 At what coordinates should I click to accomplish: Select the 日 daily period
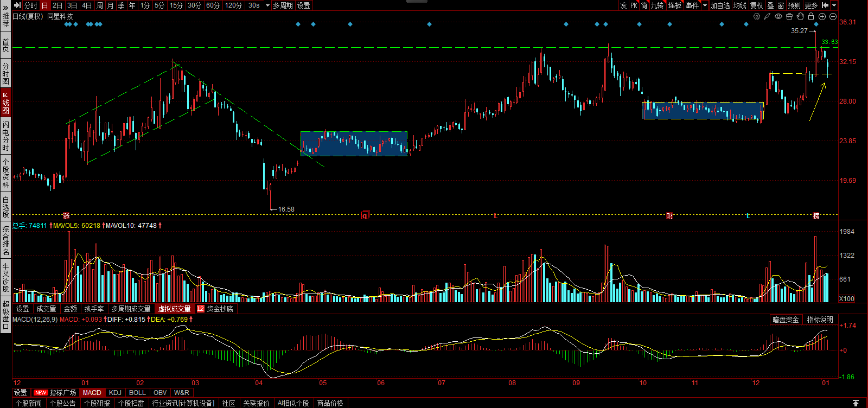pos(44,5)
